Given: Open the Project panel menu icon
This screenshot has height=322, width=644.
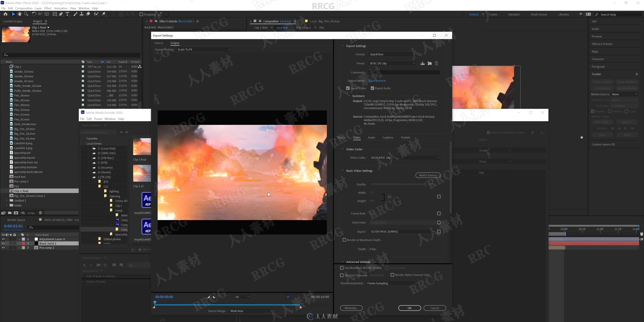Looking at the screenshot, I should click(x=46, y=21).
